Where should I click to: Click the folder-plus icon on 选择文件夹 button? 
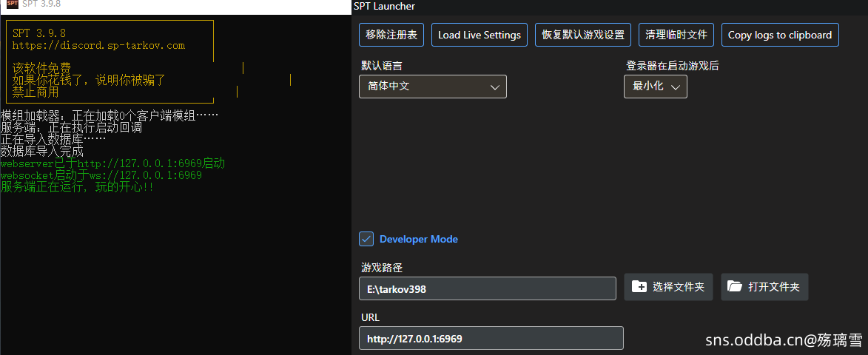[x=639, y=286]
